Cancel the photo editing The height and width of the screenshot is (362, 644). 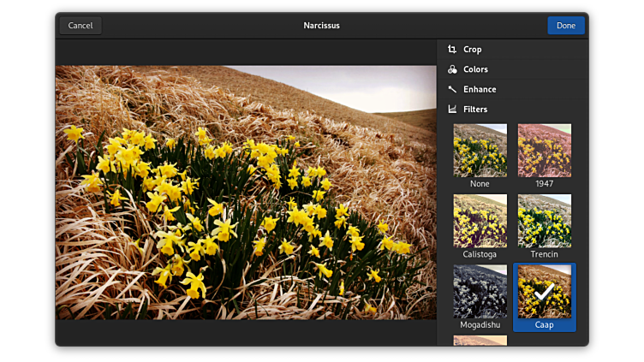[80, 26]
